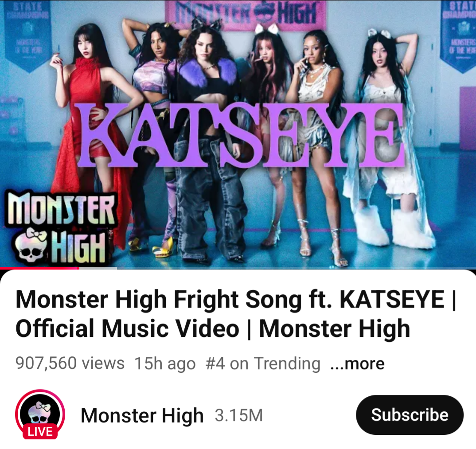
Task: Subscribe to the Monster High channel
Action: point(410,415)
